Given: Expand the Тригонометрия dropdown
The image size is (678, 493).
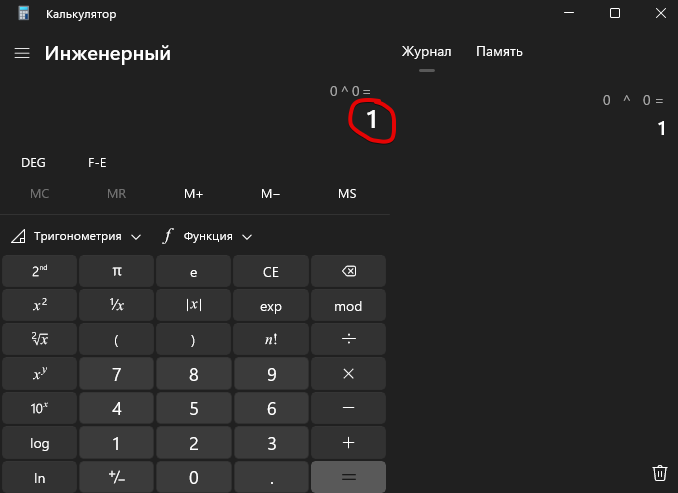Looking at the screenshot, I should click(x=78, y=237).
